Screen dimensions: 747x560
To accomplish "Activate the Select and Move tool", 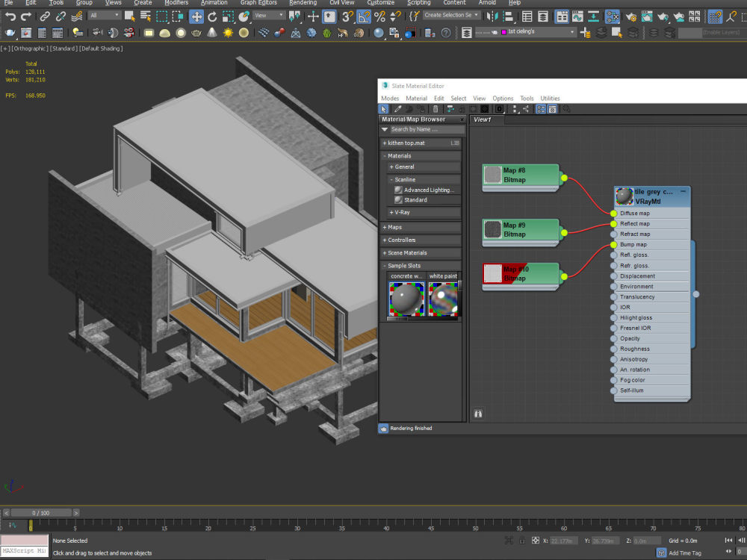I will 196,16.
